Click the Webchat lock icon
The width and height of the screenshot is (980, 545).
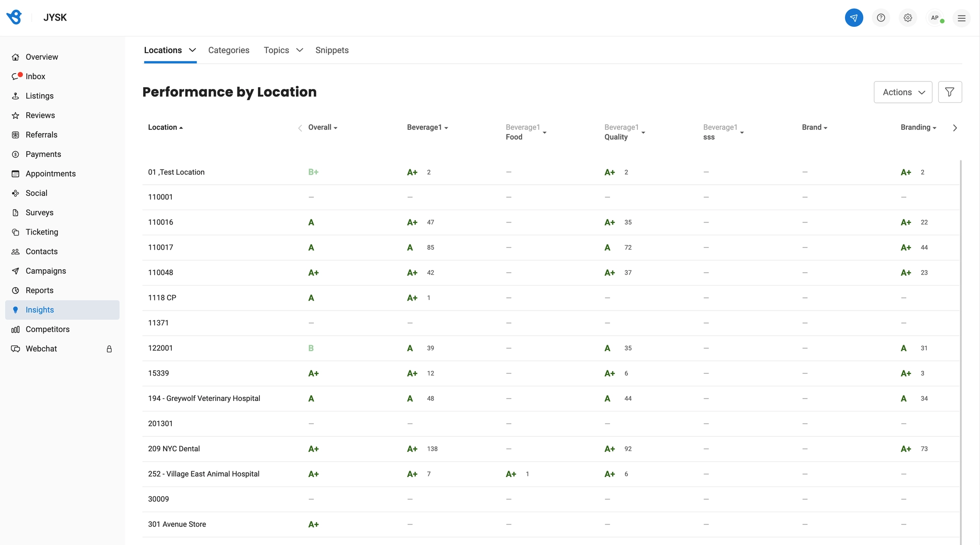pyautogui.click(x=109, y=349)
